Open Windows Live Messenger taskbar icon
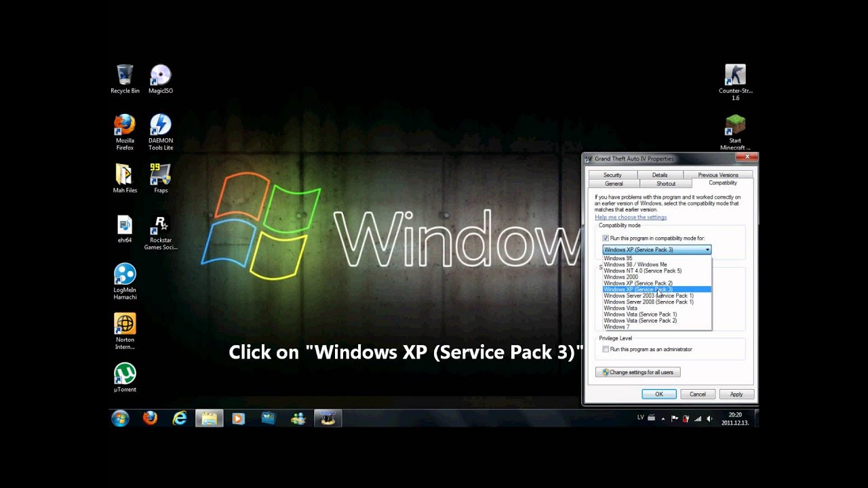 coord(298,419)
